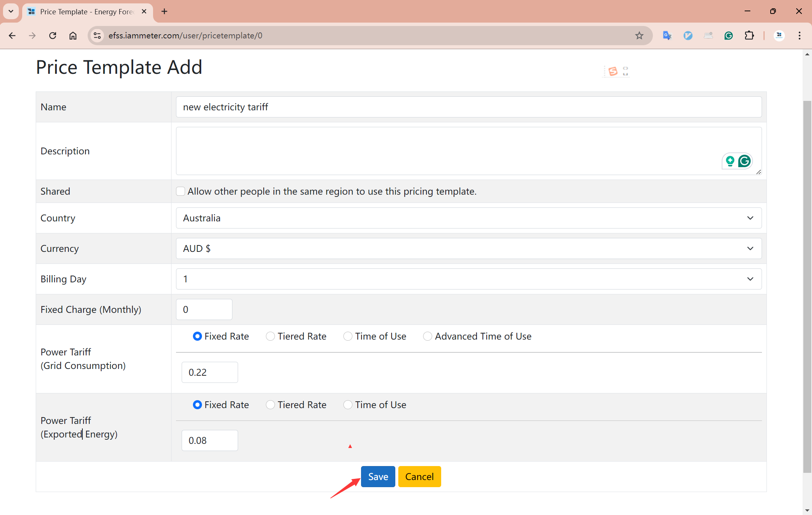Click the green upload icon in description field

click(730, 160)
